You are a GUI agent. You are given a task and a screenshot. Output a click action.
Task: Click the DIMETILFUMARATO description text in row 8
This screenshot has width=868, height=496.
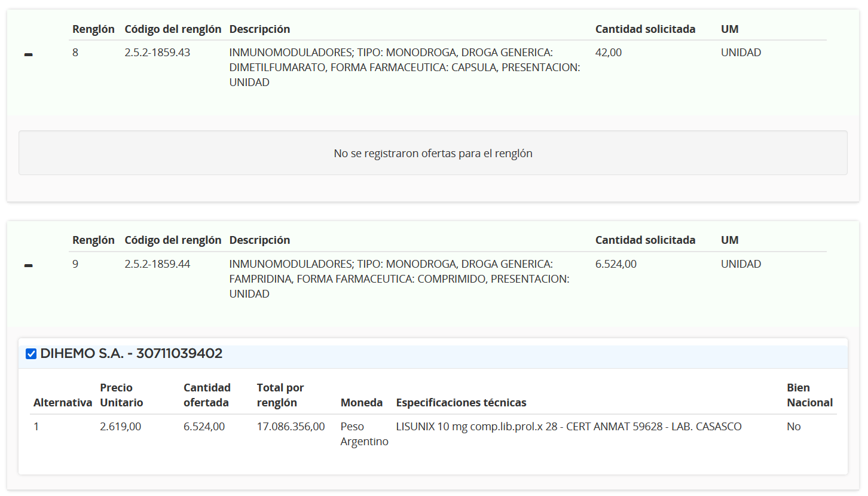[x=405, y=68]
